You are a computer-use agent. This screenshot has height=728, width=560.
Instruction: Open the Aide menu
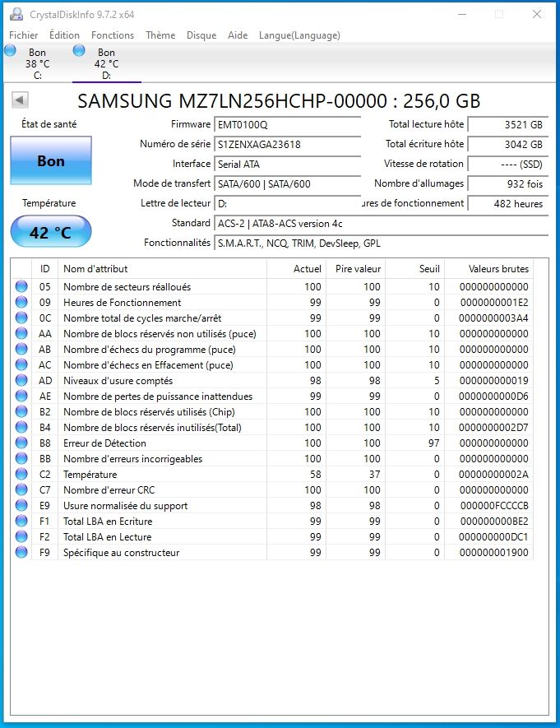click(x=238, y=35)
